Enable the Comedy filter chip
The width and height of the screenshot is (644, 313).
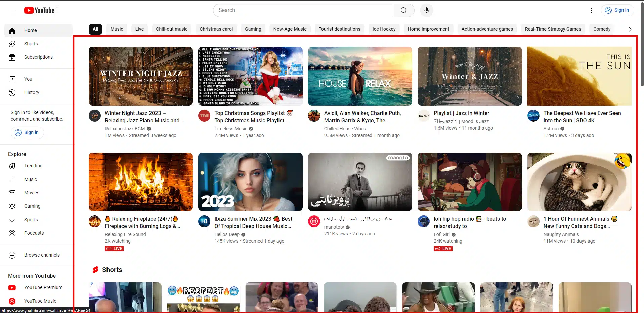coord(601,29)
